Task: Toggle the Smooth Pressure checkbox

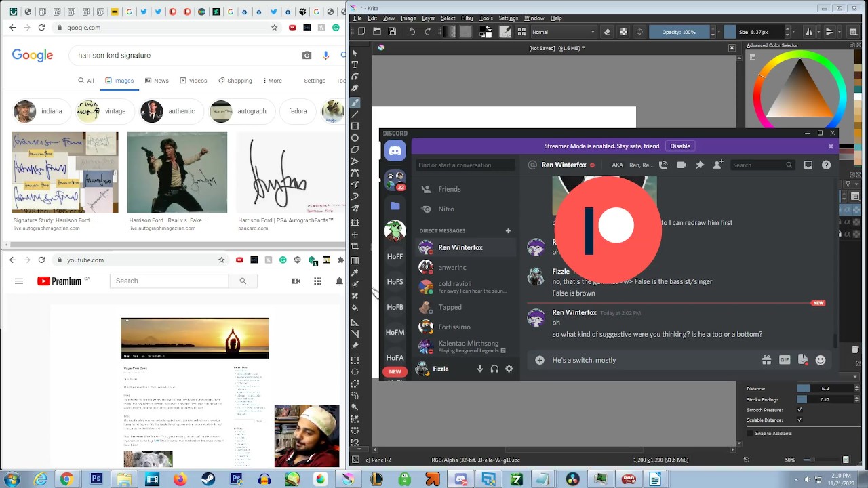Action: [800, 410]
